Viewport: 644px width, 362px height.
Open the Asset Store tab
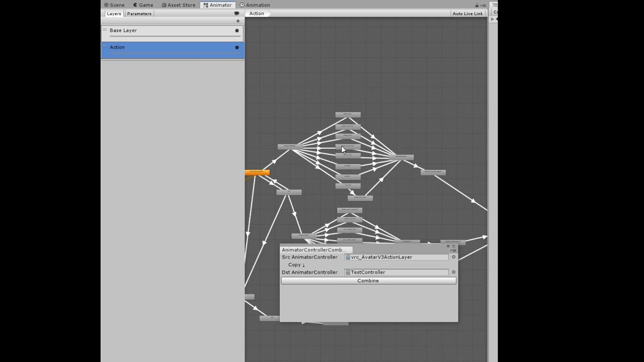(178, 5)
